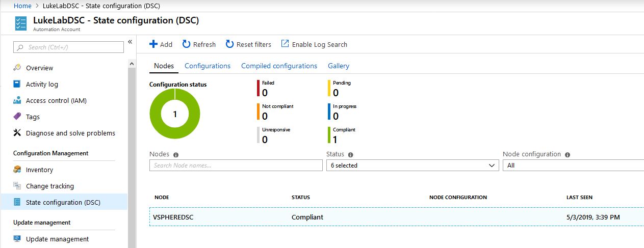Click the Refresh button label
Screen dimensions: 644x248
coord(204,44)
